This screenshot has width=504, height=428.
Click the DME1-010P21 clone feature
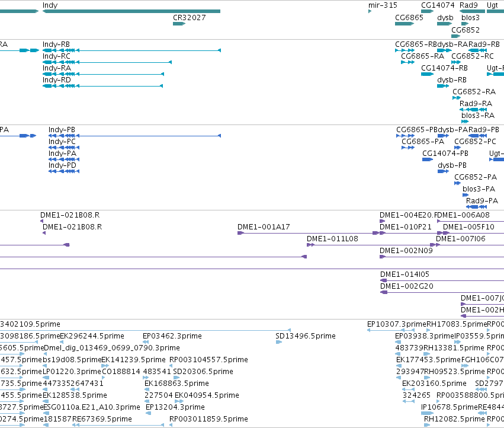pos(411,233)
